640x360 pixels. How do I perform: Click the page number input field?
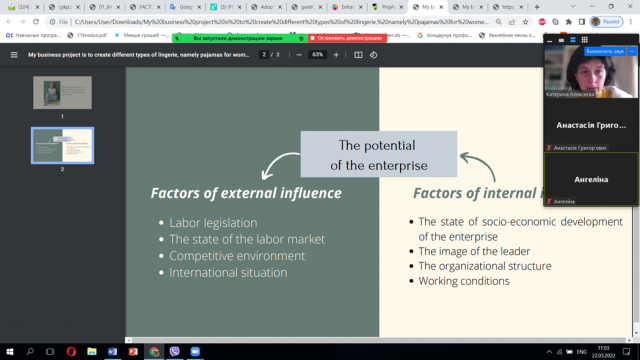pyautogui.click(x=264, y=55)
